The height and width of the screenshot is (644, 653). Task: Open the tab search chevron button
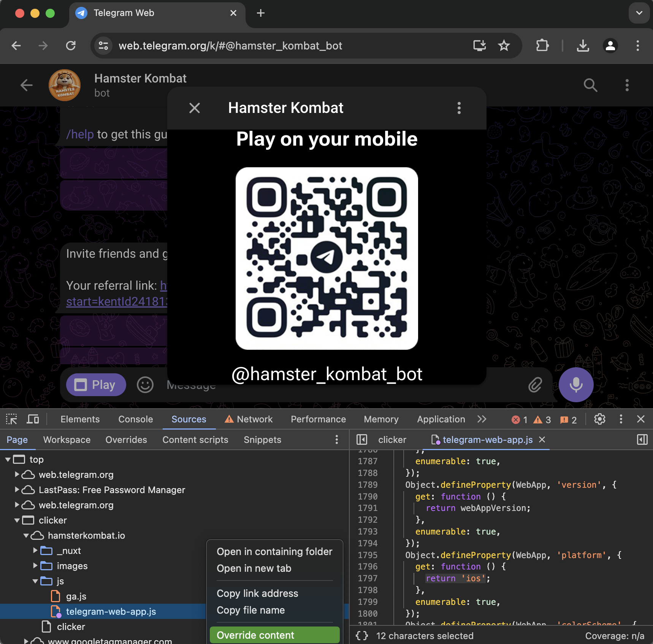[x=639, y=13]
